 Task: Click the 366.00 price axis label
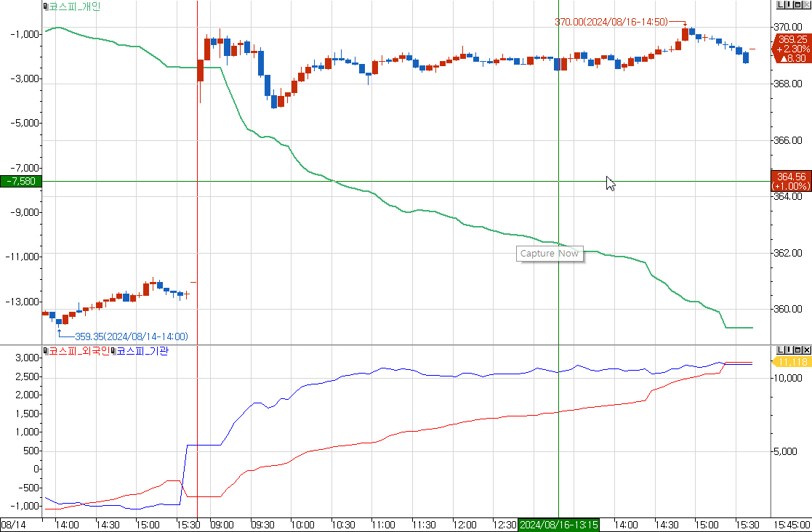[x=789, y=140]
